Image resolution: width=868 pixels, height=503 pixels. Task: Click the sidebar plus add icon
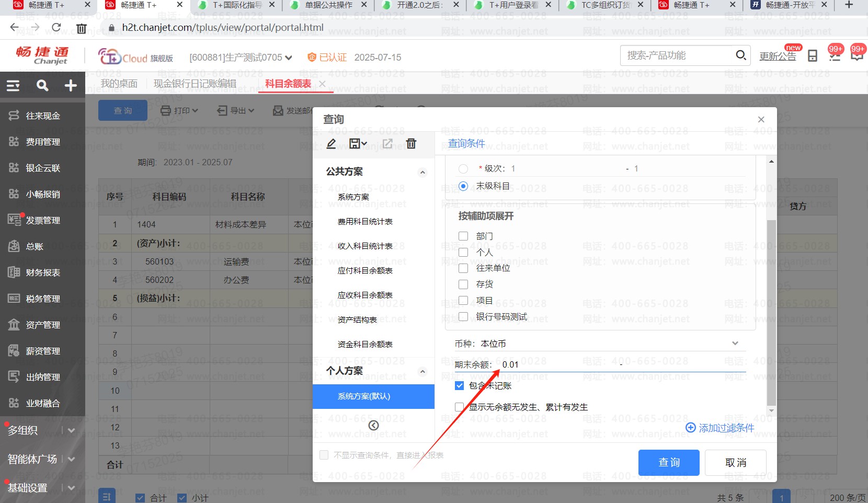point(71,85)
